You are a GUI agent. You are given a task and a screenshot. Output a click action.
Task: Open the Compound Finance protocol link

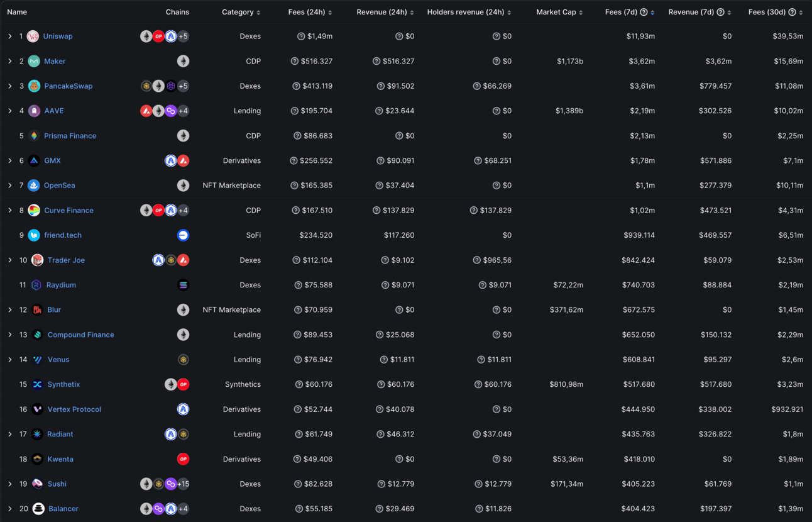[x=81, y=335]
